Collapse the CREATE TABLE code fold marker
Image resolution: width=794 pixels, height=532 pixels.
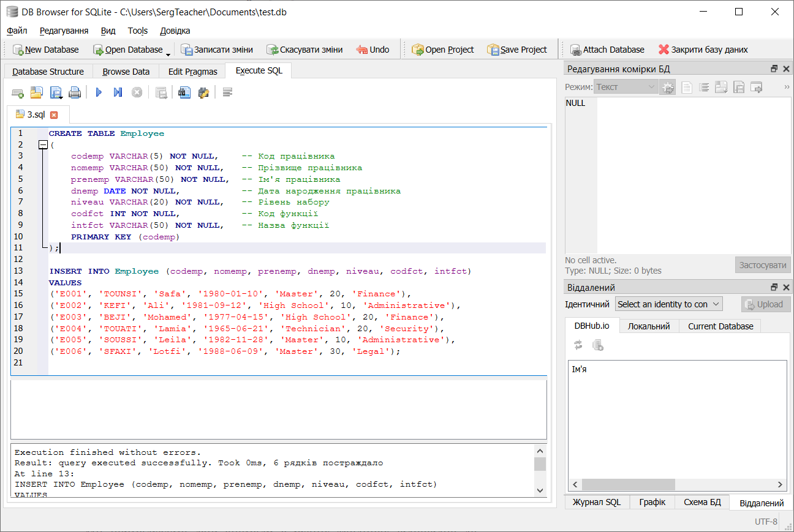point(43,145)
